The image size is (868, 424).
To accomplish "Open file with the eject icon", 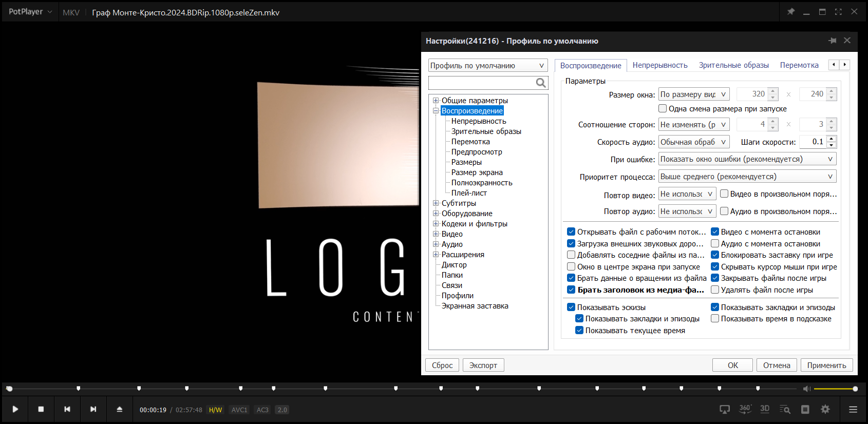I will point(119,409).
